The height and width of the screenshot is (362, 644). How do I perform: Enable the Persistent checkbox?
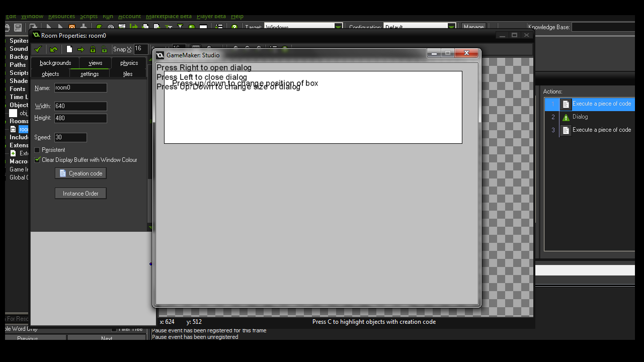(37, 149)
